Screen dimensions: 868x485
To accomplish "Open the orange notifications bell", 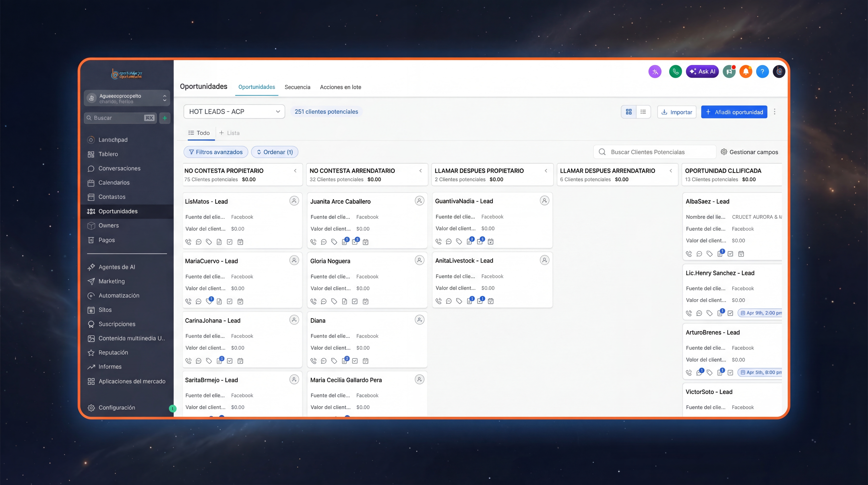I will (746, 72).
